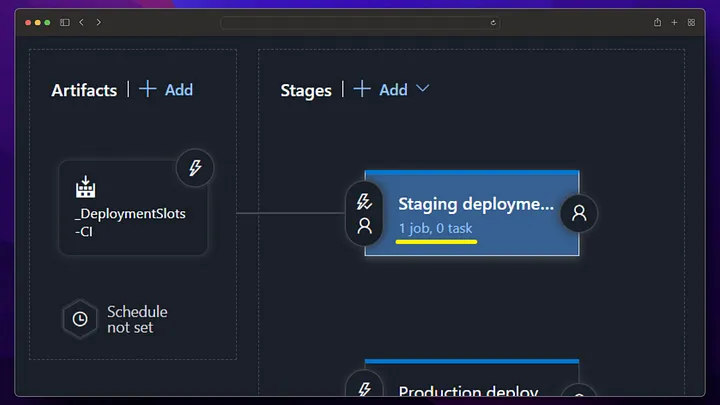Screen dimensions: 720x405
Task: Open the '1 job, 0 task' link
Action: 435,228
